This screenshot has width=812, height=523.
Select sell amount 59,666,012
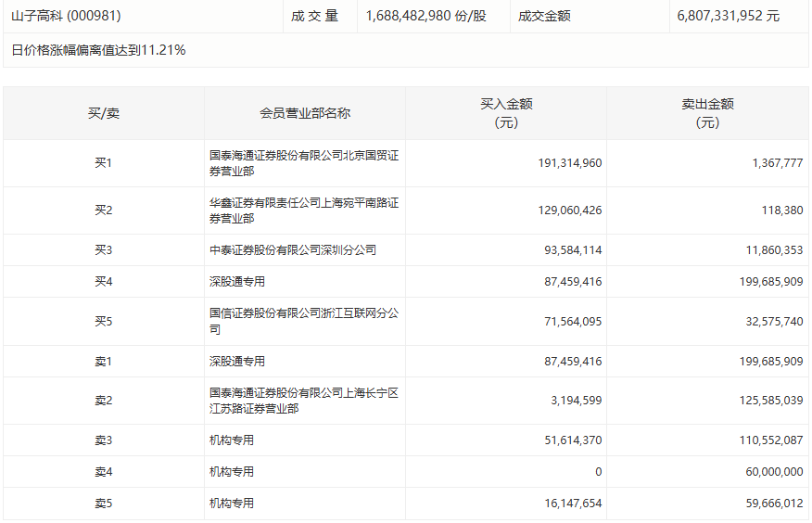(774, 504)
